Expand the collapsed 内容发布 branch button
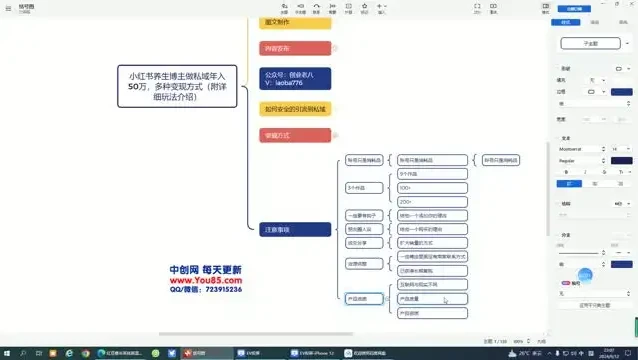Screen dimensions: 638x360 click(335, 48)
